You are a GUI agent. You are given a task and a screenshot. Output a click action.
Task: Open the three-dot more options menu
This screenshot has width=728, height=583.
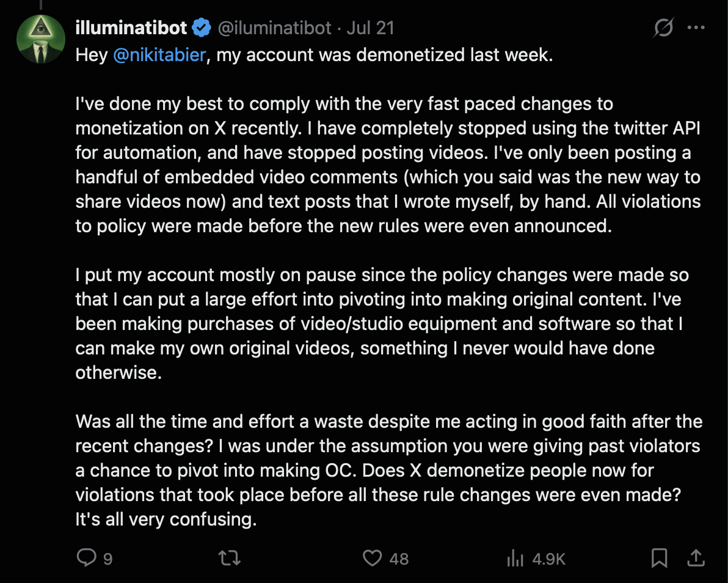[696, 28]
